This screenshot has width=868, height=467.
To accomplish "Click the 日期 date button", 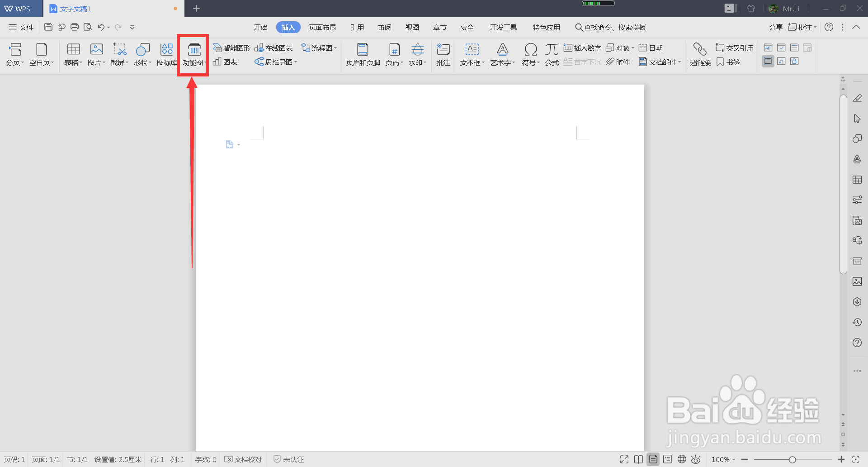I will 651,48.
